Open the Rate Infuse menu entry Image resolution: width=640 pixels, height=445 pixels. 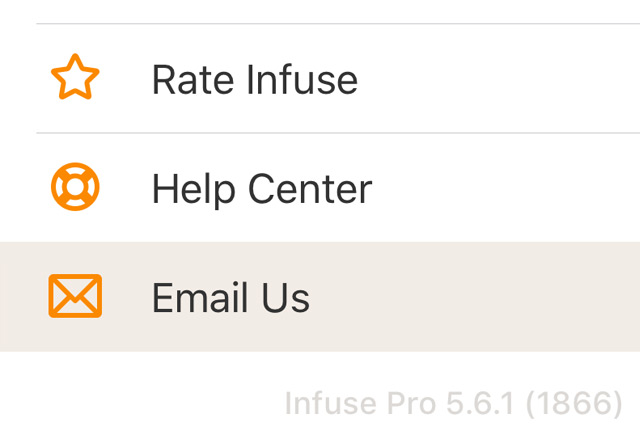point(320,78)
